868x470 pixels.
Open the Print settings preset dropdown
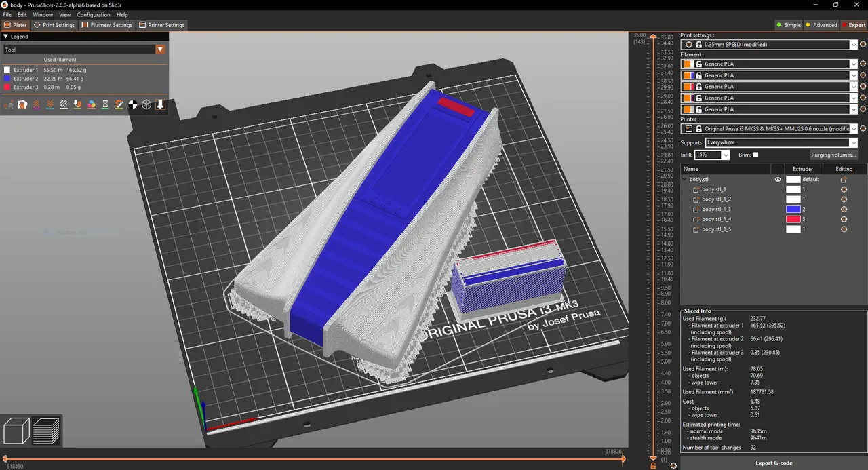[770, 45]
